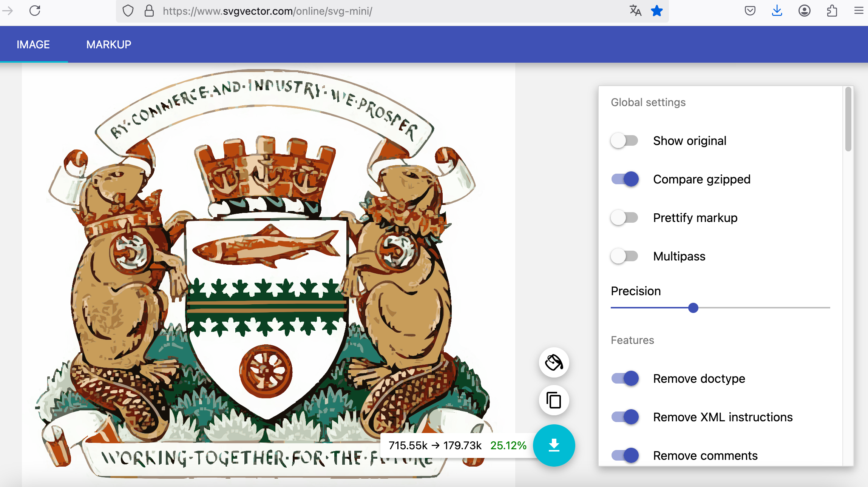
Task: Switch to the IMAGE tab
Action: (x=33, y=45)
